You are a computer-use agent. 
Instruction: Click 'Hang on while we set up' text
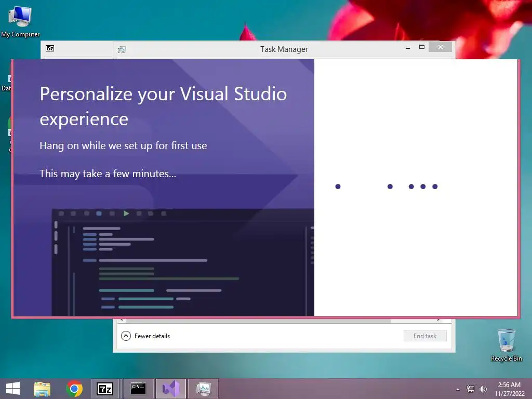pyautogui.click(x=123, y=145)
